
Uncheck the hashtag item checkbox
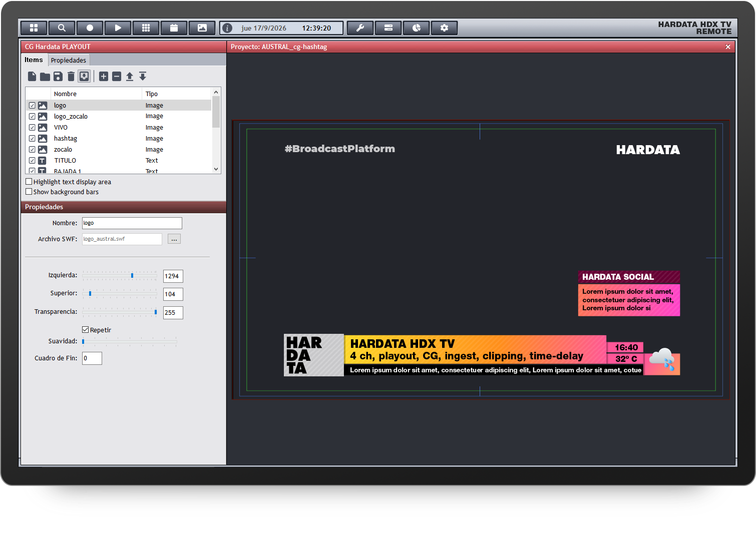(x=32, y=139)
